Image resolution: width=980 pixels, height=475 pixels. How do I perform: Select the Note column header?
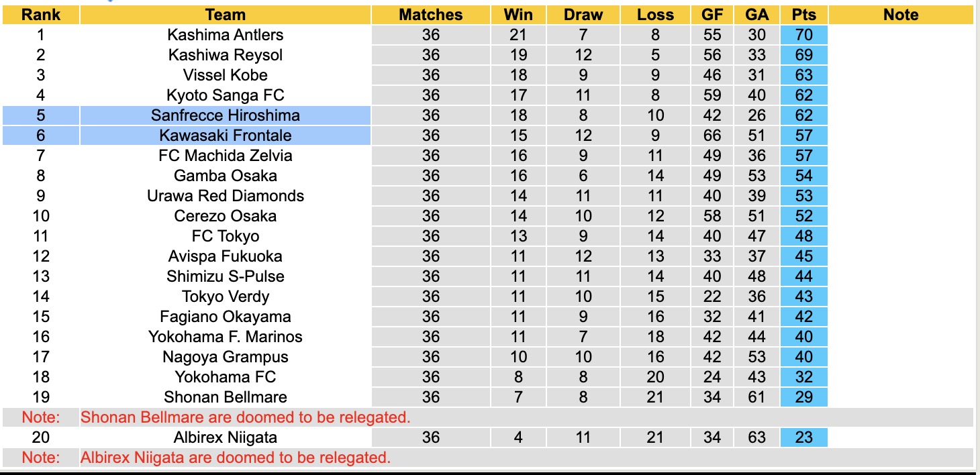pyautogui.click(x=901, y=15)
